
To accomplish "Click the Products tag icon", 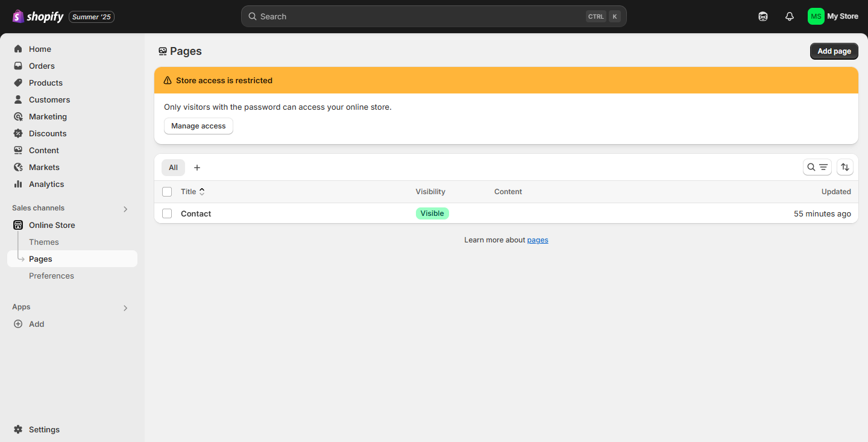I will coord(18,83).
